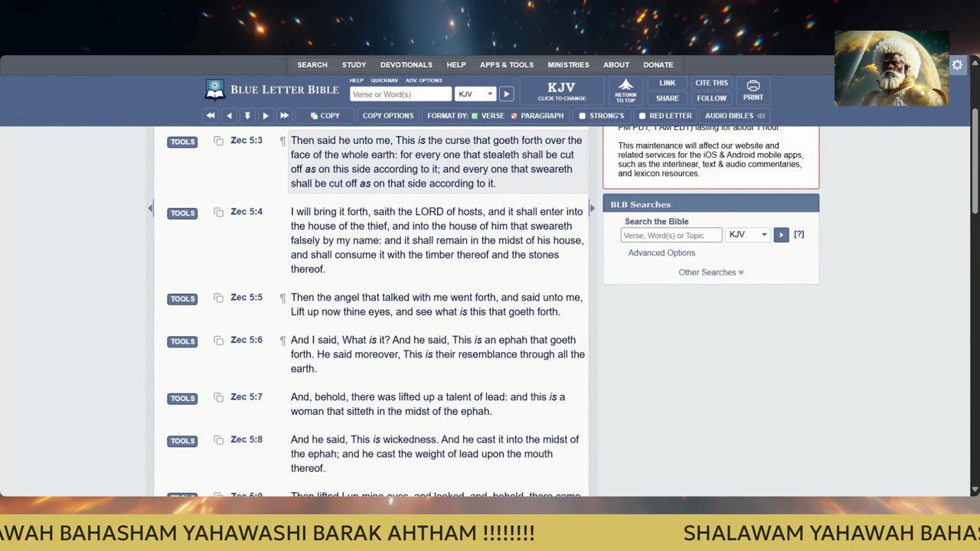The width and height of the screenshot is (980, 551).
Task: Submit the header verse search arrow
Action: point(506,94)
